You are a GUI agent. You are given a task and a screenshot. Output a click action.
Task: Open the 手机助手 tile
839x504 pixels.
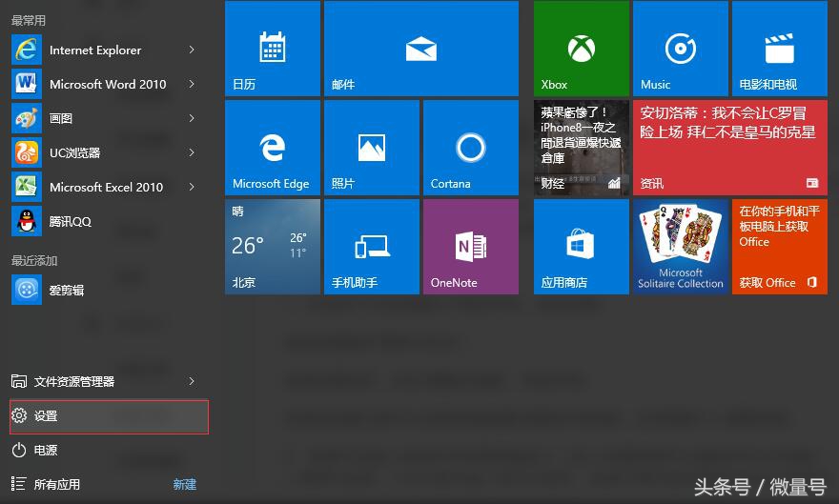371,247
